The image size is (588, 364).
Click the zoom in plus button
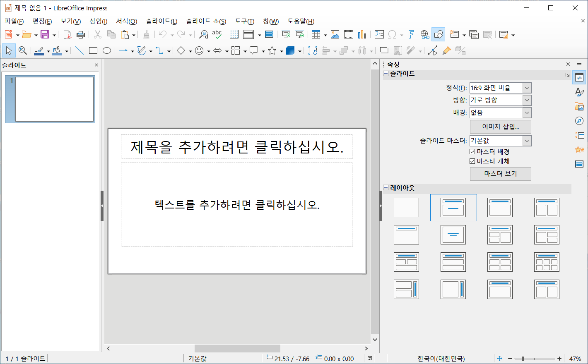(x=559, y=359)
